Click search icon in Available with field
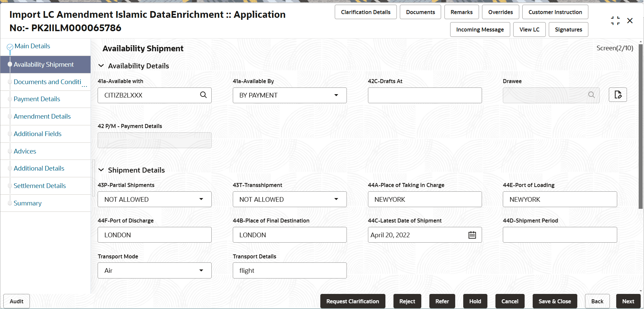This screenshot has height=309, width=644. click(x=203, y=95)
